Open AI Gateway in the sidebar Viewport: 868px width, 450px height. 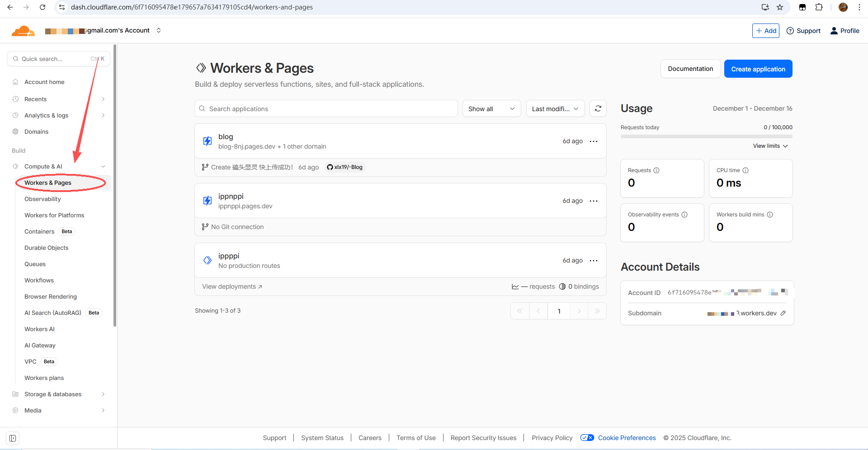pos(40,345)
